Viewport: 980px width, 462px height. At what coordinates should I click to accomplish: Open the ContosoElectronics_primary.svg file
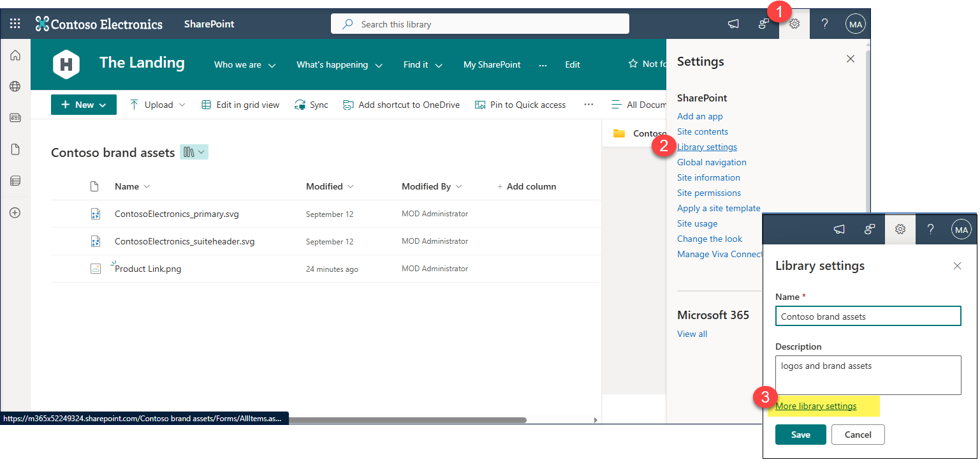tap(177, 214)
